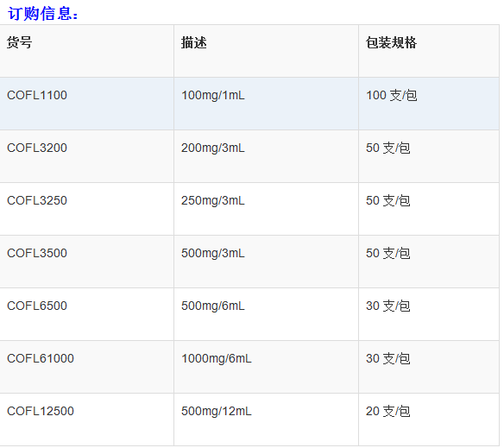Select the 500mg/12mL description cell
Screen dimensions: 504x448
266,420
